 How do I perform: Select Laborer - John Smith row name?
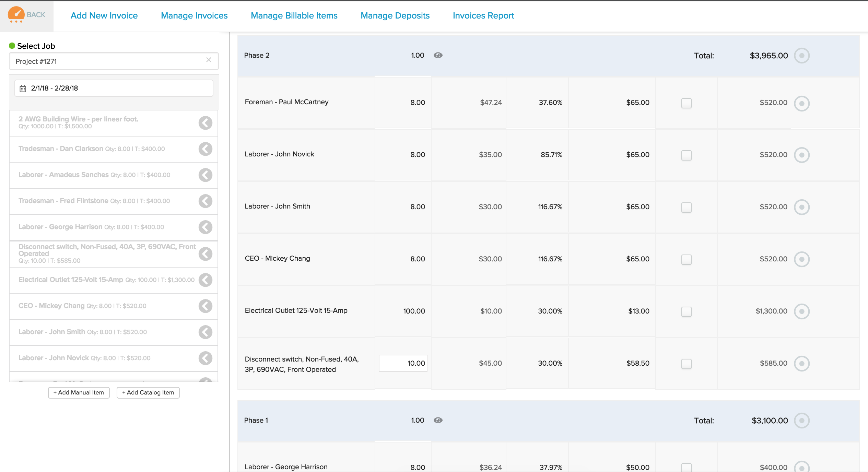277,206
